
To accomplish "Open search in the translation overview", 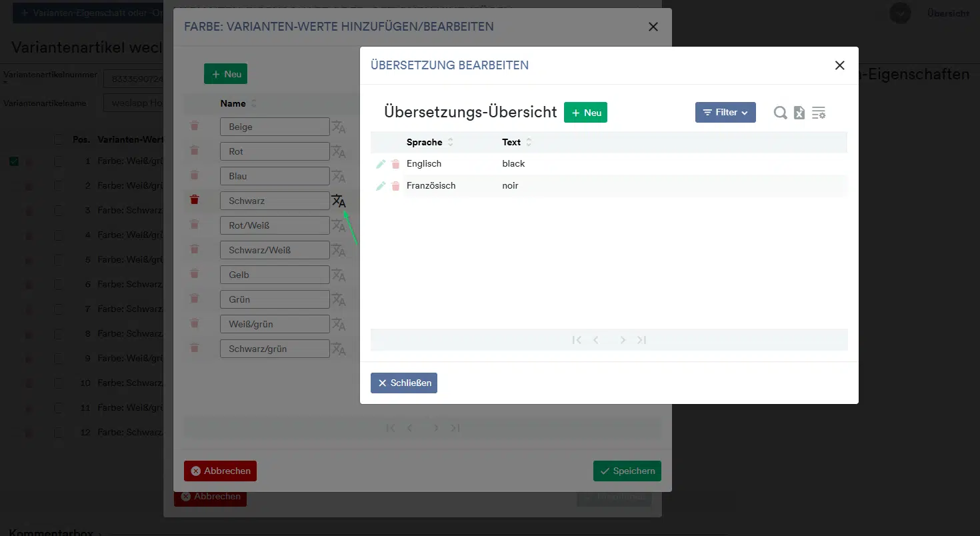I will [x=780, y=113].
